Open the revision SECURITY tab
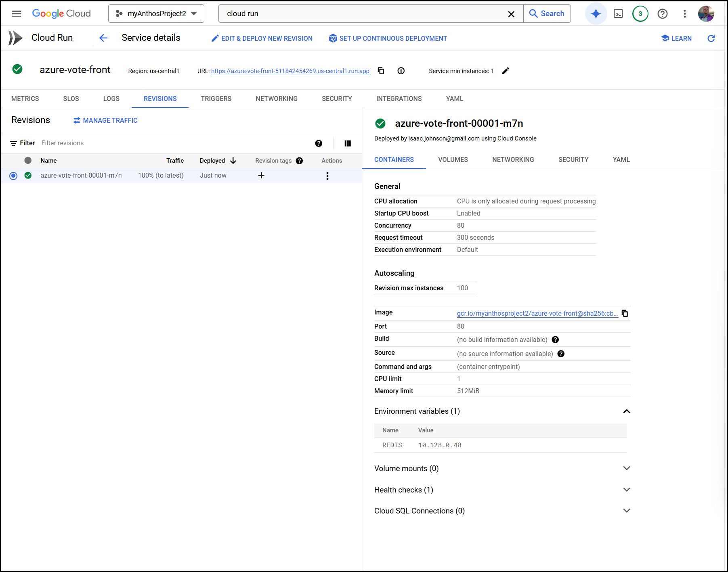 point(573,159)
